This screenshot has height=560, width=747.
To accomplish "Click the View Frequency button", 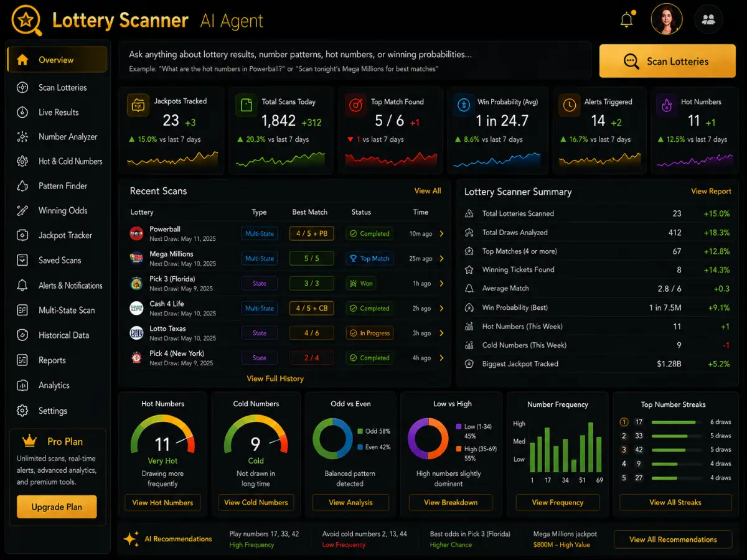I will (558, 503).
